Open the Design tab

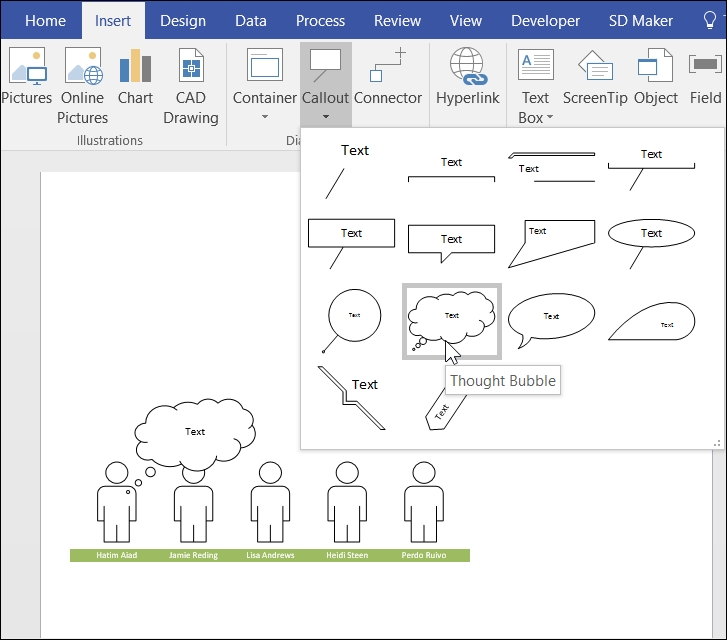(183, 21)
